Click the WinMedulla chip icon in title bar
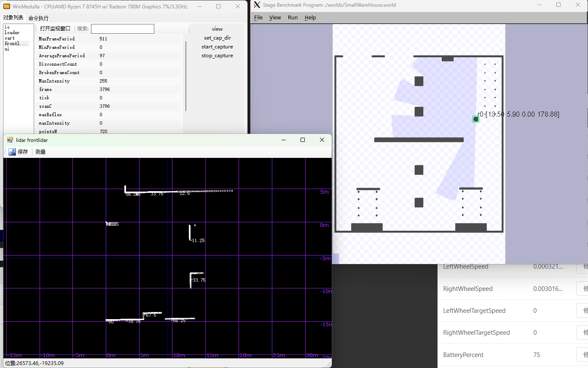Viewport: 588px width, 368px height. 7,6
